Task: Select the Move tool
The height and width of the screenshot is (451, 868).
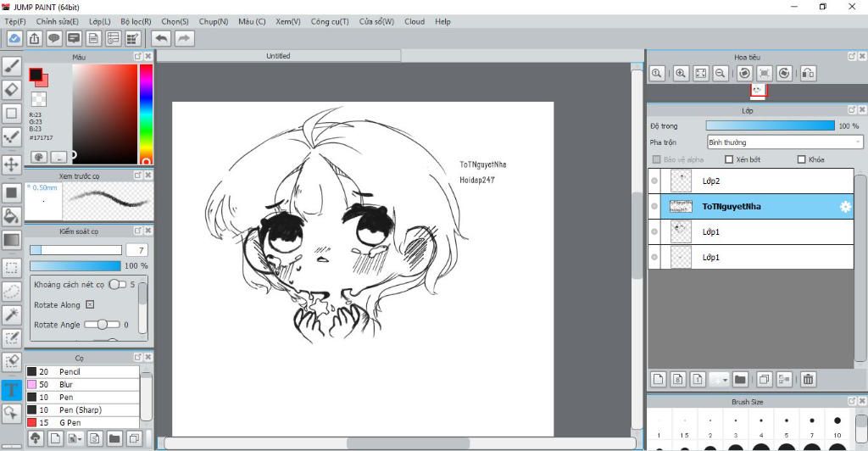Action: point(12,164)
